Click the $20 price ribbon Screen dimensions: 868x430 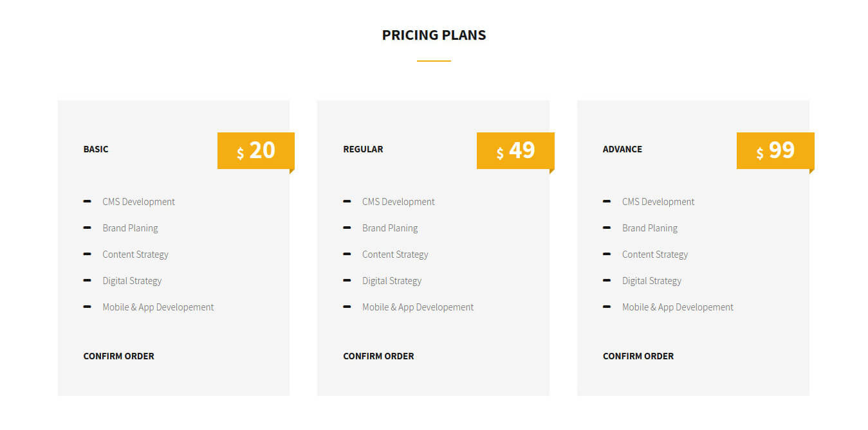256,151
